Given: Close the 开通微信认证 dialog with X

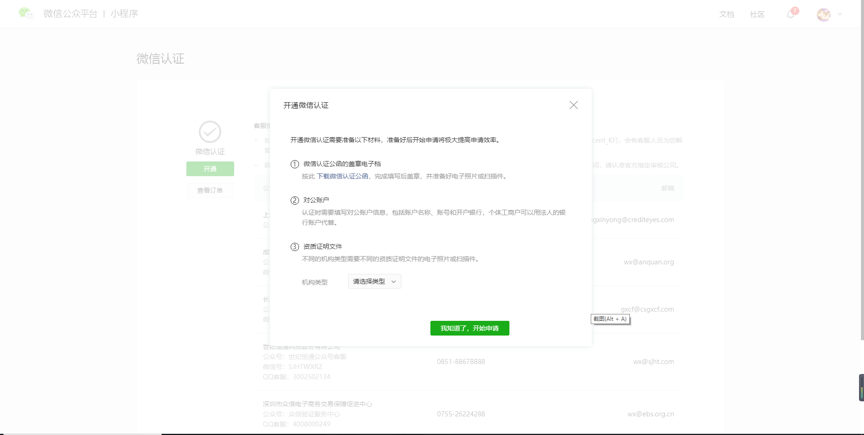Looking at the screenshot, I should pyautogui.click(x=574, y=105).
